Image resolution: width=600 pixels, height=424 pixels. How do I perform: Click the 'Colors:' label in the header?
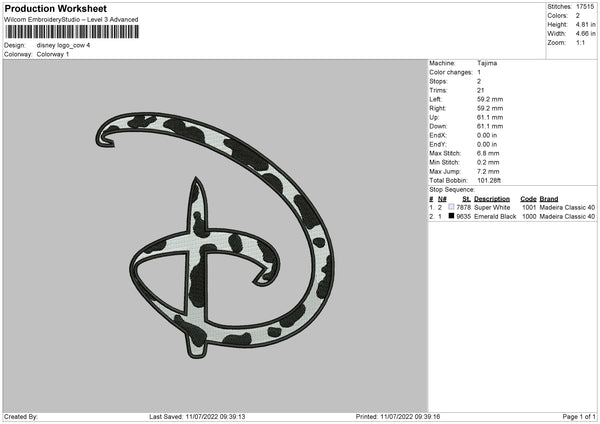pos(557,16)
